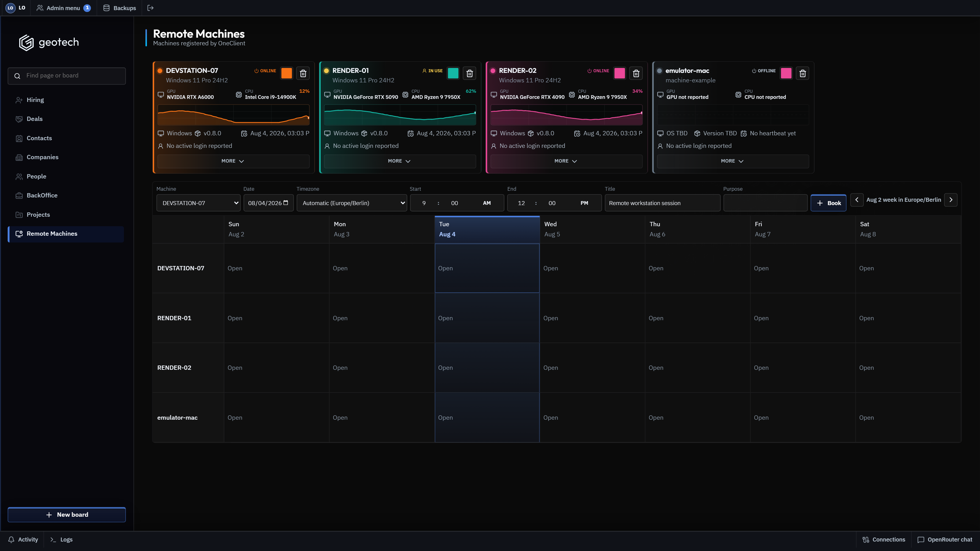980x551 pixels.
Task: Toggle Start time AM/PM
Action: (487, 203)
